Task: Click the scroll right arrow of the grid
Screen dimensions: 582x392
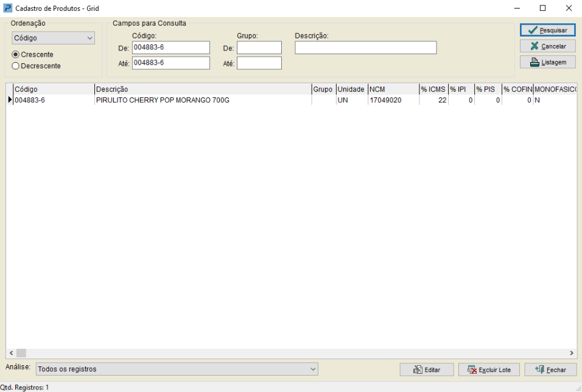Action: tap(572, 353)
